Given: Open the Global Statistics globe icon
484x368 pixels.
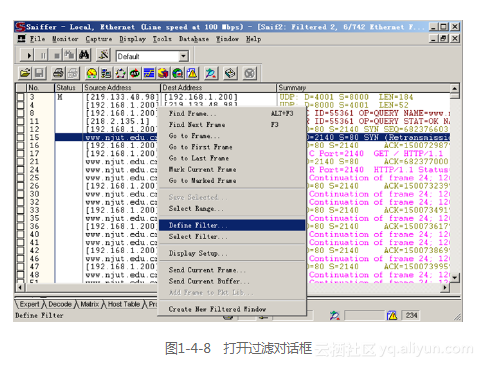Looking at the screenshot, I should pos(178,73).
